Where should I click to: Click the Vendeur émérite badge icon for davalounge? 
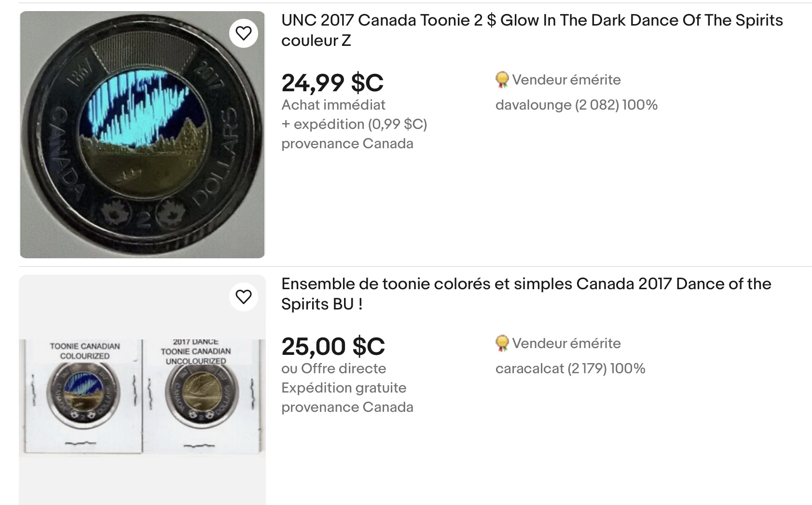[502, 80]
